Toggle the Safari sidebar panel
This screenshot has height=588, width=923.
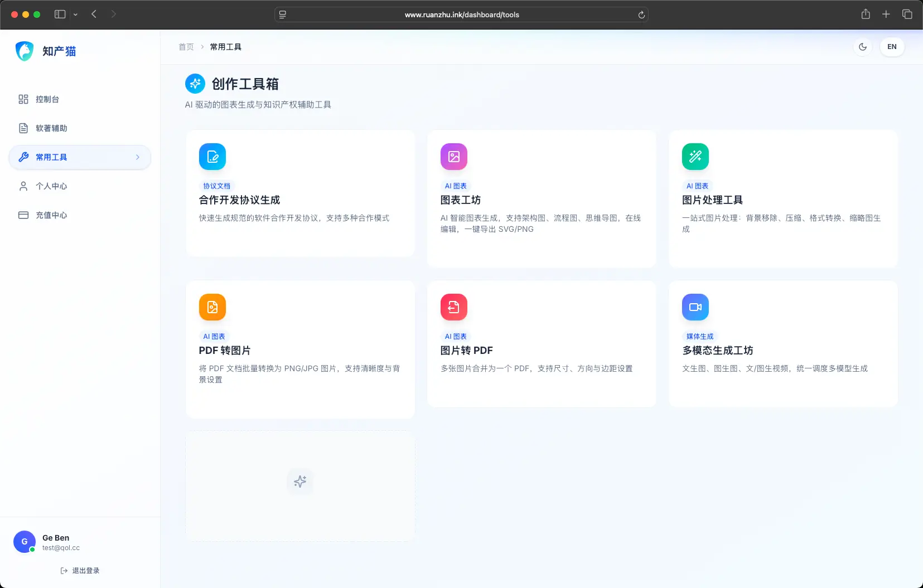point(60,14)
